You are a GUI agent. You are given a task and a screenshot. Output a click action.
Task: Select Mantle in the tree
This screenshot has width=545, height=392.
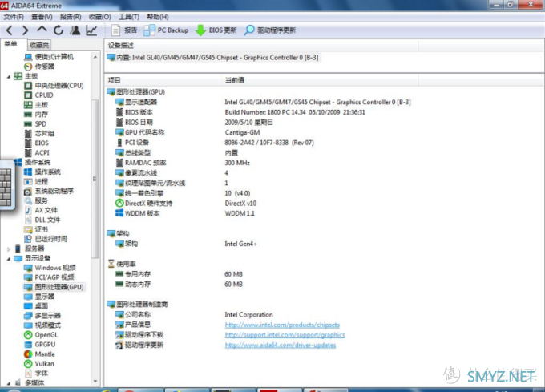39,354
